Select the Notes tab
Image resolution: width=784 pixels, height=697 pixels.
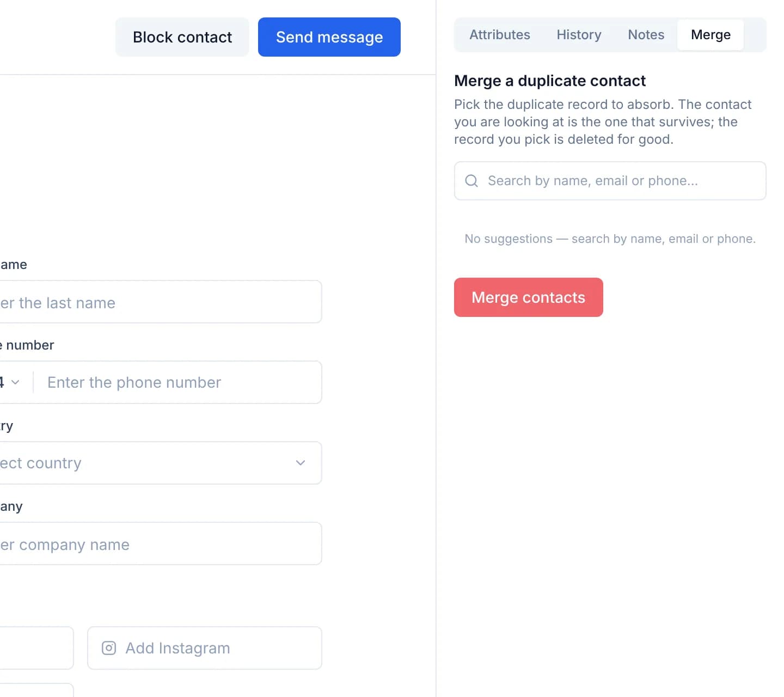[646, 35]
